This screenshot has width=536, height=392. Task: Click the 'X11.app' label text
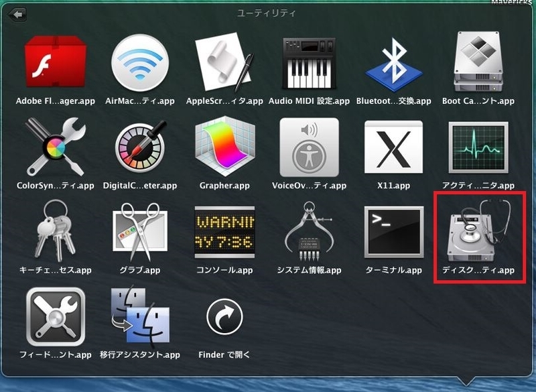tap(393, 186)
